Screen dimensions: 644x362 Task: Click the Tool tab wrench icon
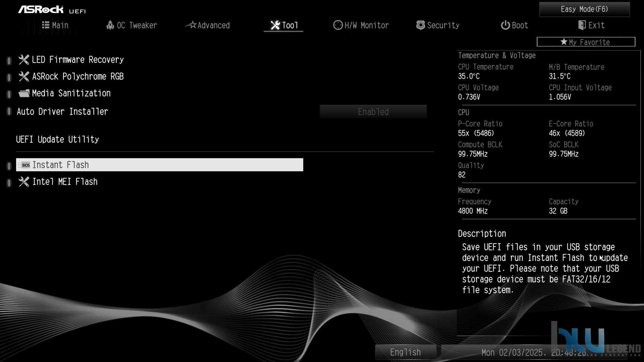pyautogui.click(x=275, y=25)
